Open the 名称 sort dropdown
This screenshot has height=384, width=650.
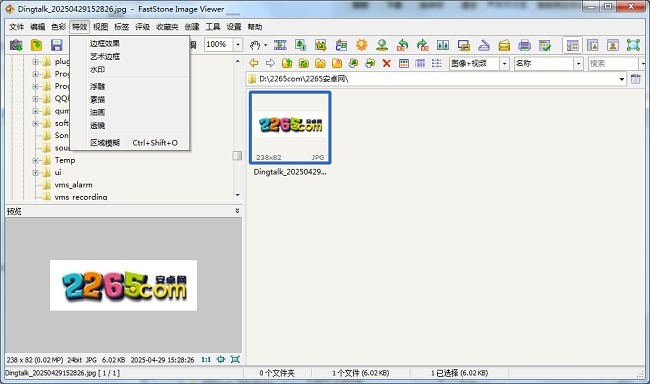579,63
